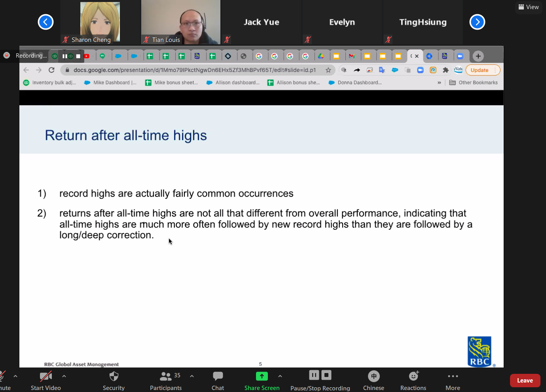The width and height of the screenshot is (546, 392).
Task: Open Allison bonus sheet bookmark
Action: pos(294,83)
